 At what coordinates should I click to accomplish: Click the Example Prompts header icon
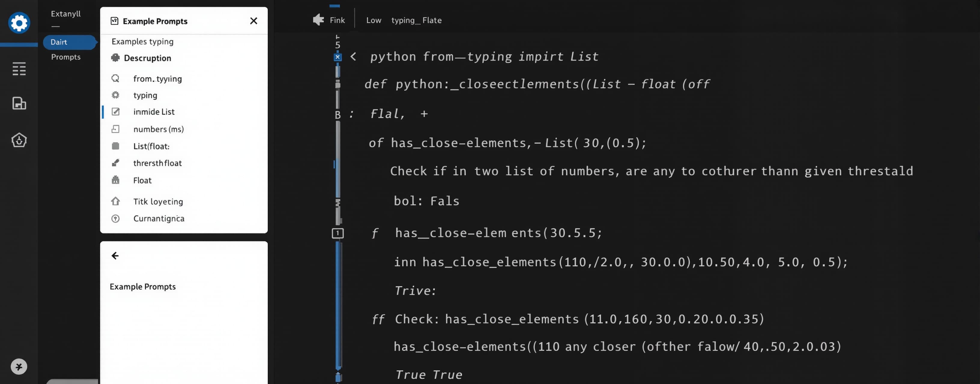(x=114, y=21)
